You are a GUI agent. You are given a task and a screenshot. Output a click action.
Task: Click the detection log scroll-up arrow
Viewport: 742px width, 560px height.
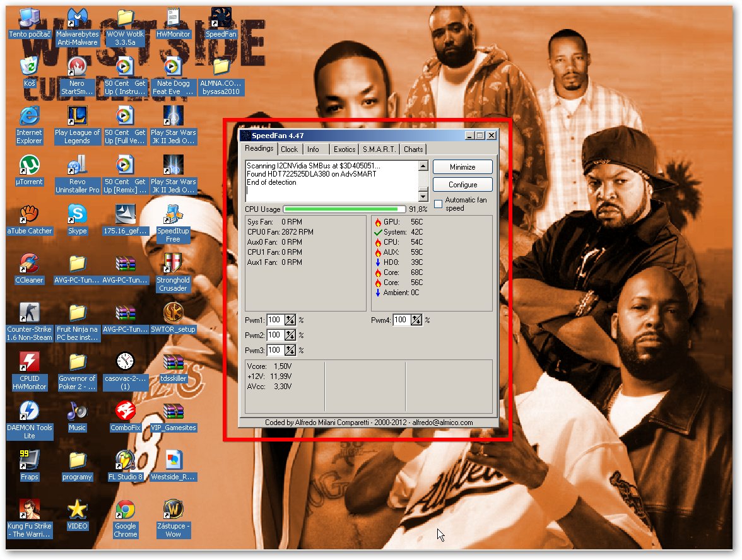point(423,165)
